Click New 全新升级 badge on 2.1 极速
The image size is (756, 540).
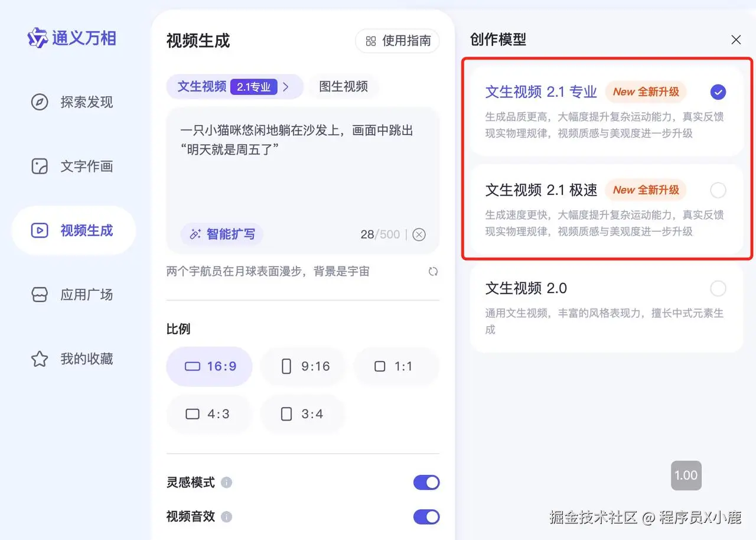coord(646,190)
